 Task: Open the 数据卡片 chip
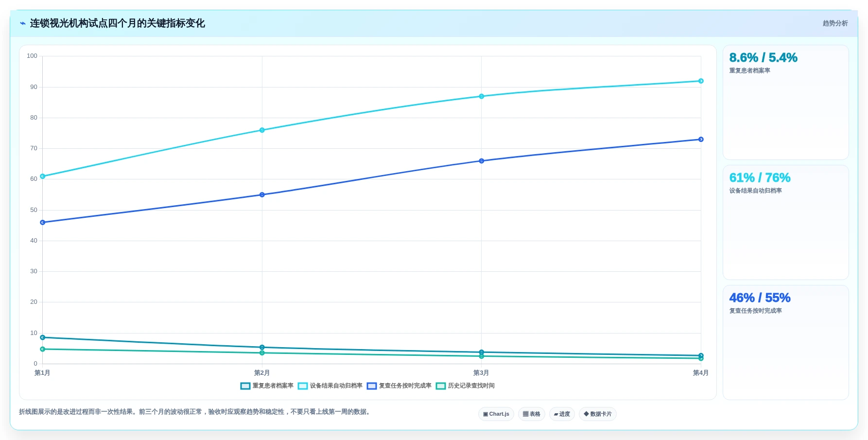tap(598, 414)
